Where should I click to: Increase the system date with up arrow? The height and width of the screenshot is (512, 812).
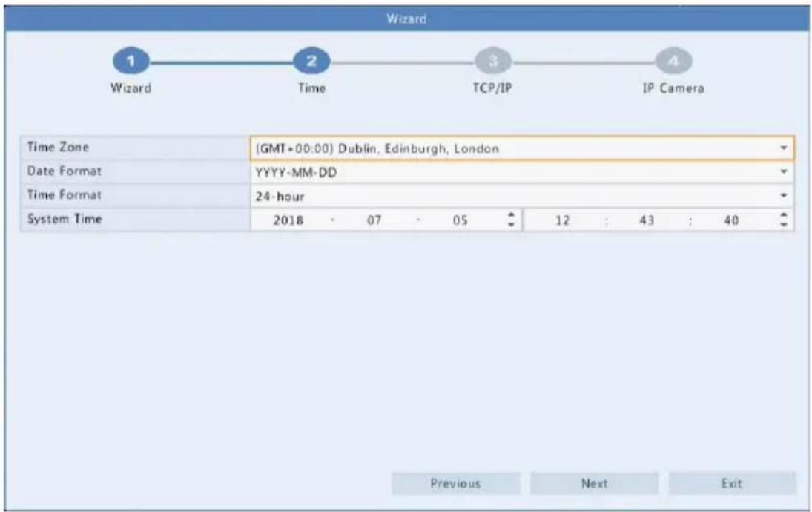click(511, 214)
